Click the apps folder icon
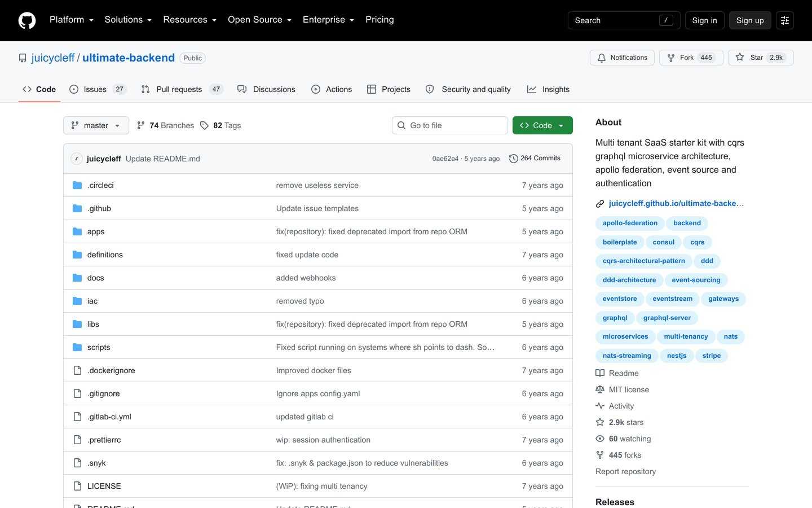Screen dimensions: 812x508 (x=77, y=231)
